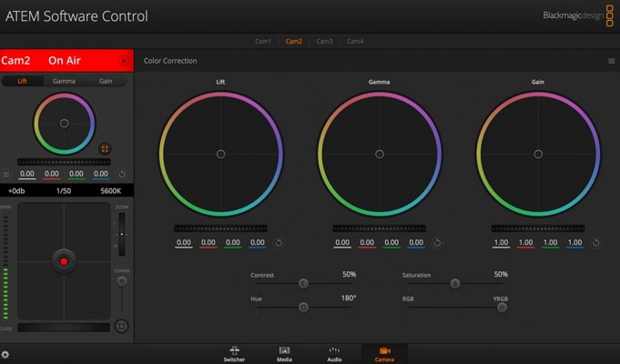Switch small wheel to Gamma
This screenshot has width=620, height=364.
point(64,81)
